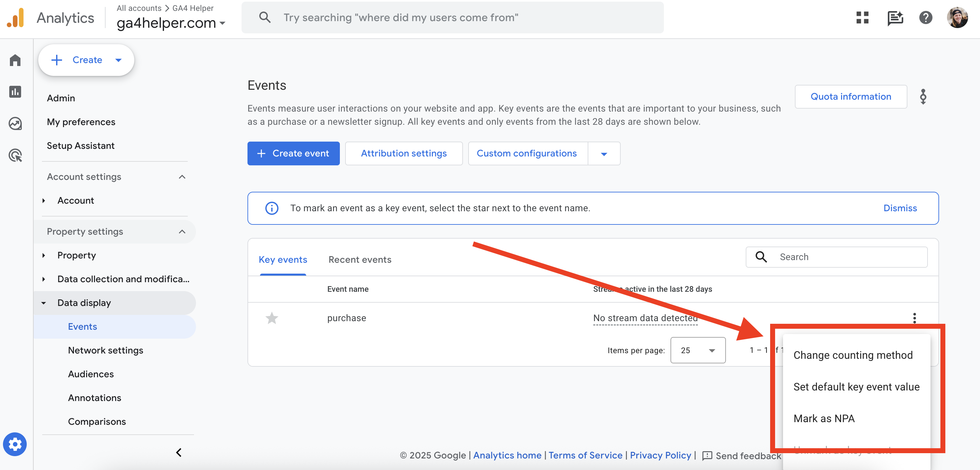Viewport: 980px width, 470px height.
Task: Open the Explore icon in left rail
Action: 15,124
